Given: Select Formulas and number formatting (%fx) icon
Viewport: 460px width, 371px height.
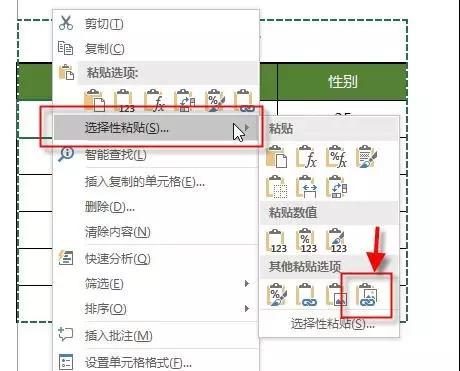Looking at the screenshot, I should point(336,156).
